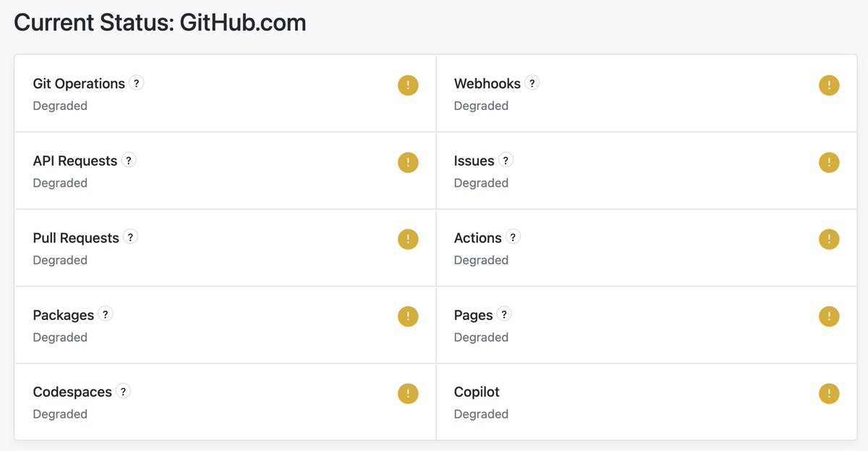Viewport: 868px width, 451px height.
Task: Click the Issues component name
Action: [474, 161]
